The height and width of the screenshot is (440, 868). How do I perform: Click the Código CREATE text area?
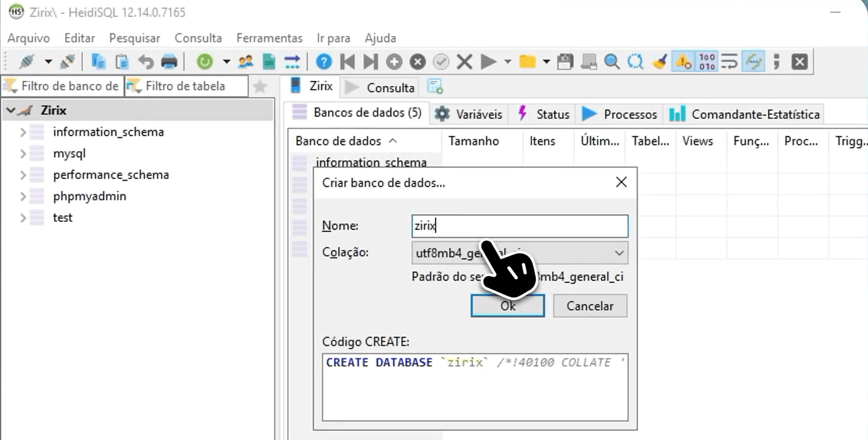[475, 386]
